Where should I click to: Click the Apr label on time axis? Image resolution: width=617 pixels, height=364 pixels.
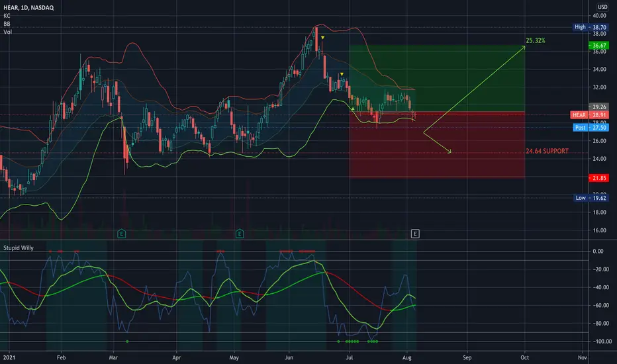click(x=176, y=357)
